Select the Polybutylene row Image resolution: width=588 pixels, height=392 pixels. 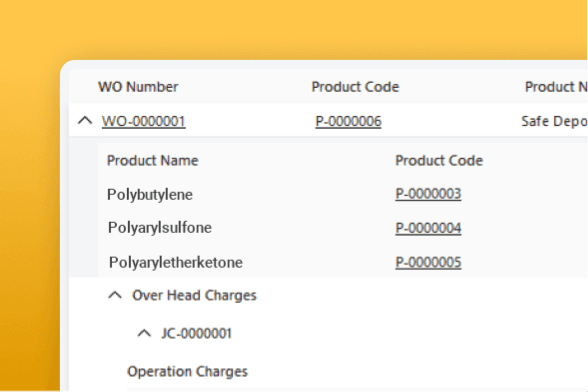(x=342, y=194)
